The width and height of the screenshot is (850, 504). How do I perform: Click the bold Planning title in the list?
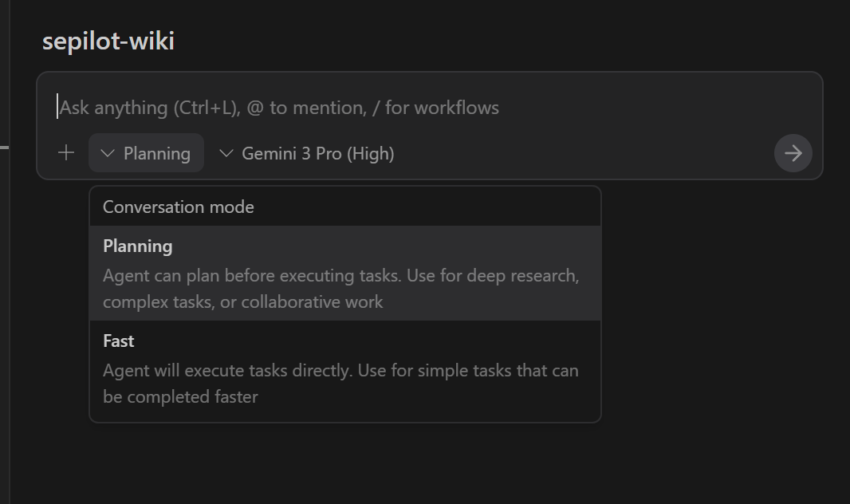[x=138, y=246]
